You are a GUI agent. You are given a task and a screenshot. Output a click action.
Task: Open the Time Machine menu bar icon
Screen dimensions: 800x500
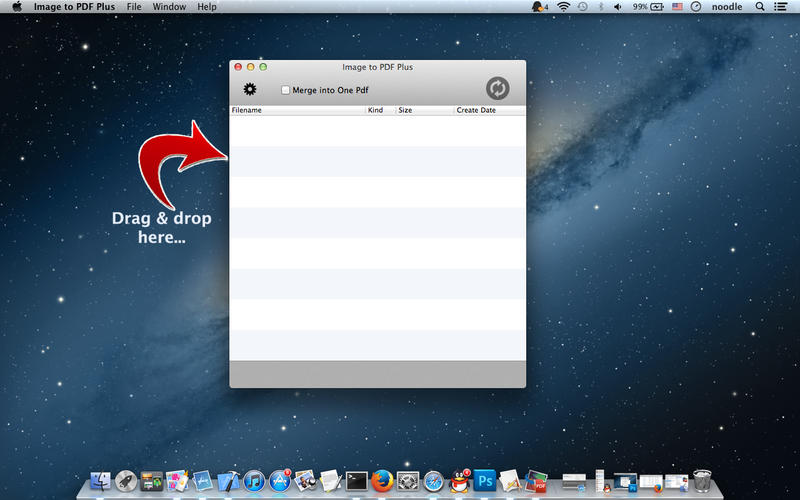(x=583, y=7)
